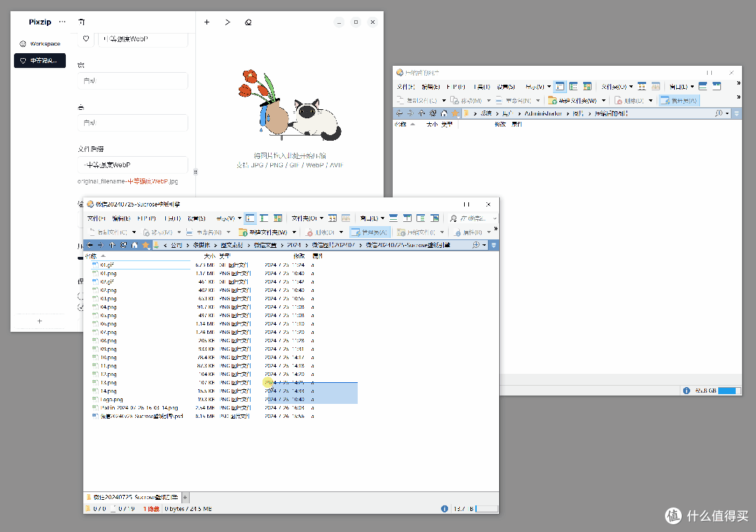The image size is (756, 532).
Task: Click the trash icon beside Pixzip title
Action: point(81,22)
